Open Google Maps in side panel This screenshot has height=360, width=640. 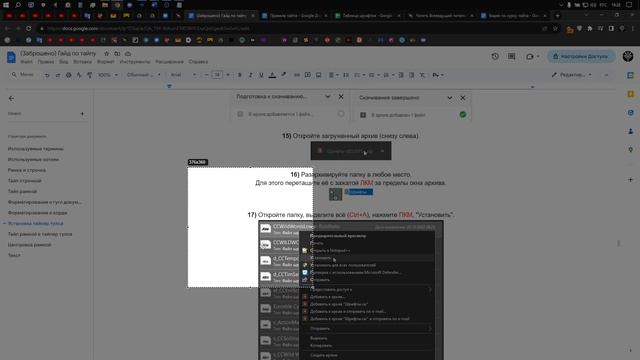[x=631, y=150]
